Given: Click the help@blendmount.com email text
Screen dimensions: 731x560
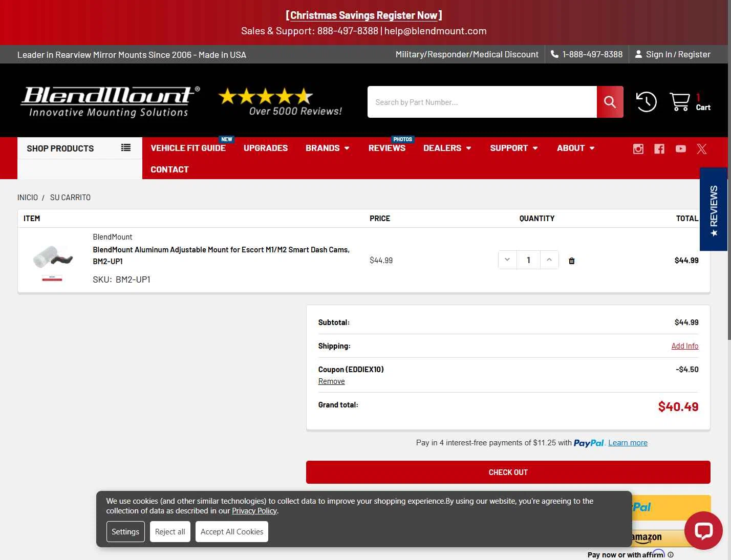Looking at the screenshot, I should pyautogui.click(x=436, y=31).
